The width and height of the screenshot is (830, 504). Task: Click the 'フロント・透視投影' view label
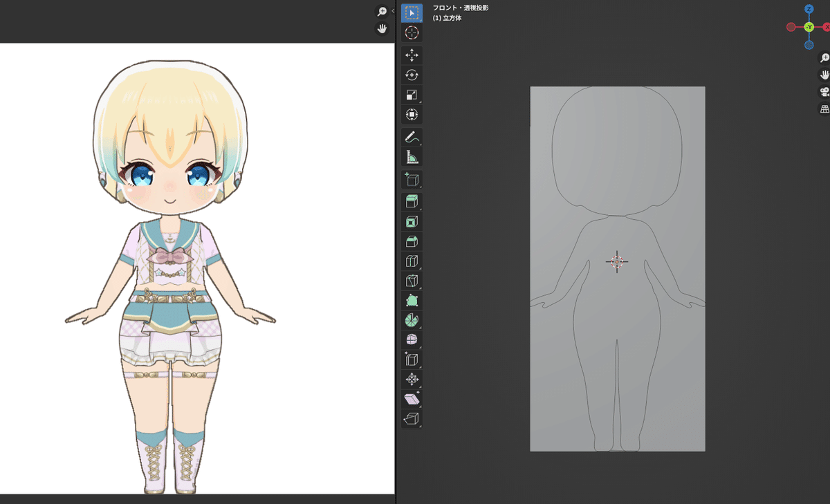tap(461, 8)
